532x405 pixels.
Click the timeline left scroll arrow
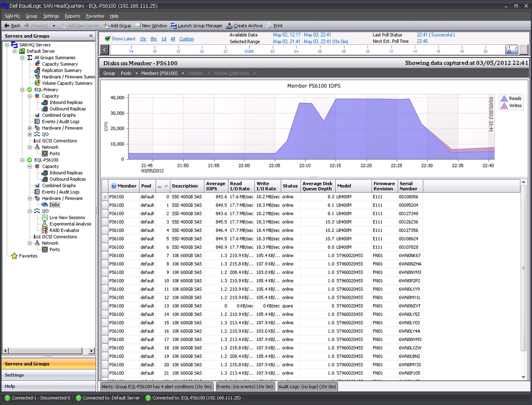(105, 50)
